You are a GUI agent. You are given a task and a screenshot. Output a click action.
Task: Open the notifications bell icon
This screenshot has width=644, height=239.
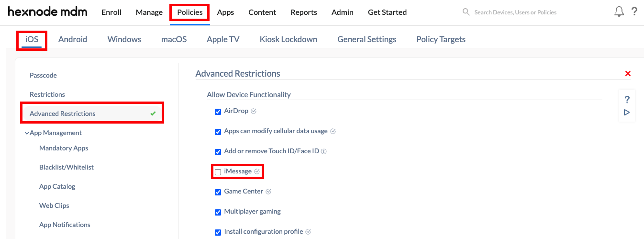(619, 12)
